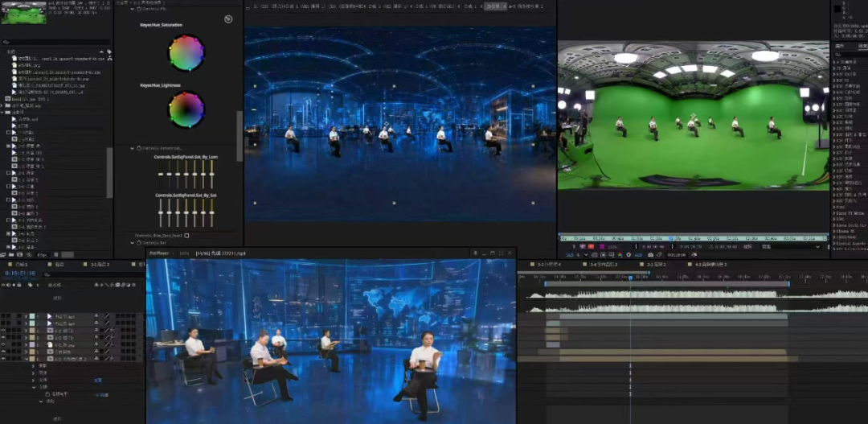Viewport: 868px width, 424px height.
Task: Click the Effect Controls vertical scrollbar
Action: point(240,136)
